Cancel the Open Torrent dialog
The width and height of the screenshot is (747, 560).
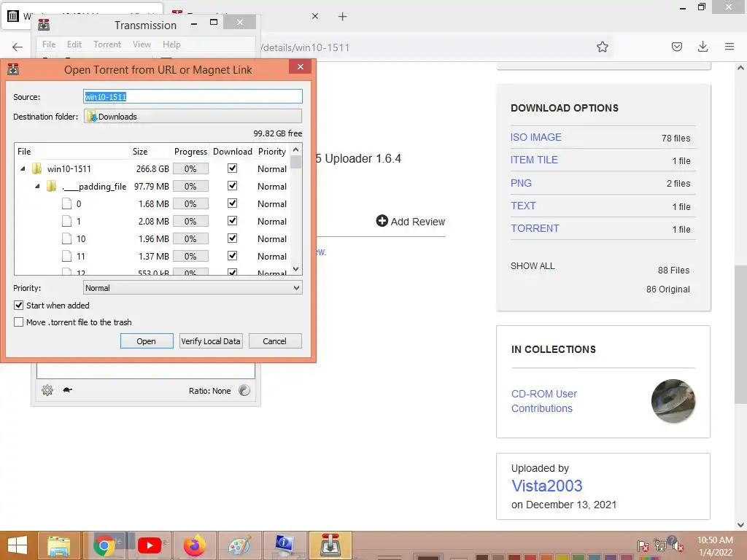(x=274, y=341)
